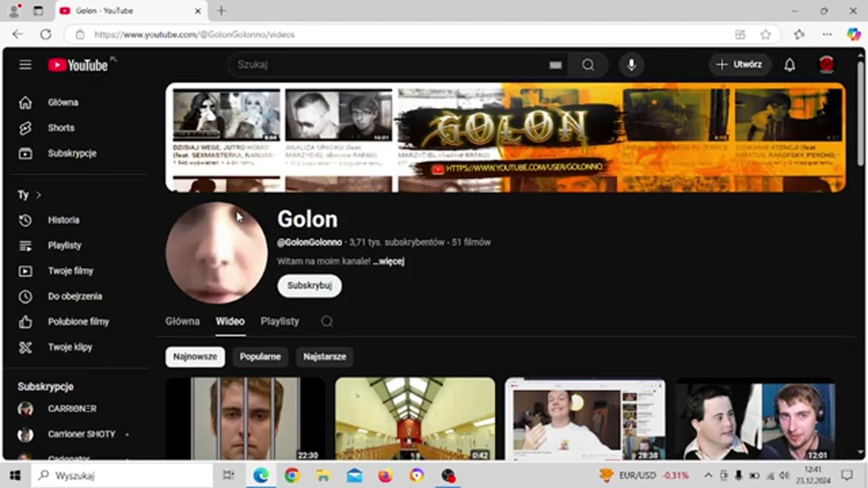Open Subskrypcje feed in sidebar
This screenshot has width=868, height=488.
(71, 153)
